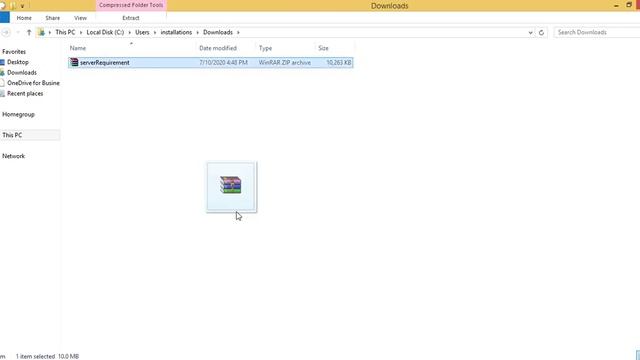Screen dimensions: 640x360
Task: Select Network in navigation pane
Action: [13, 156]
